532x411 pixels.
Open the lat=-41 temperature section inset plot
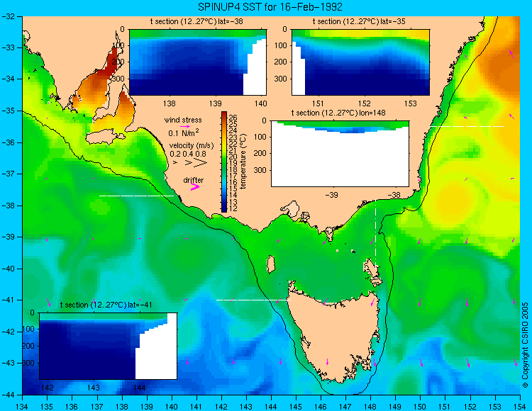(x=109, y=346)
